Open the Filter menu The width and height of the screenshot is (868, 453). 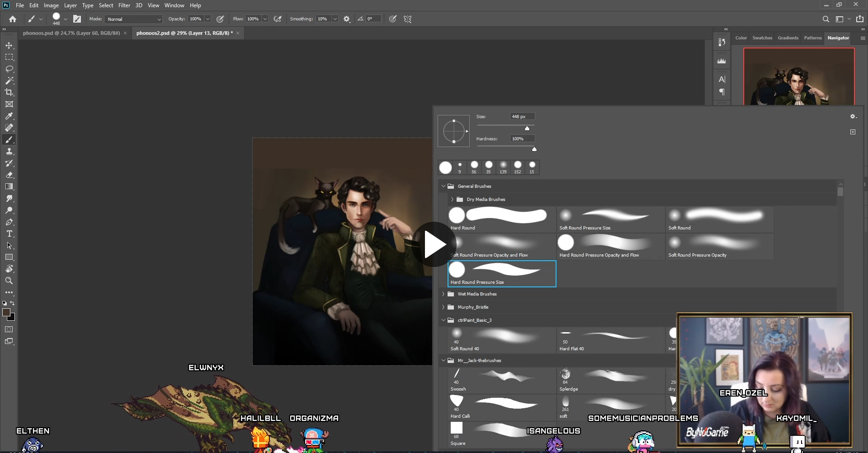[x=124, y=5]
